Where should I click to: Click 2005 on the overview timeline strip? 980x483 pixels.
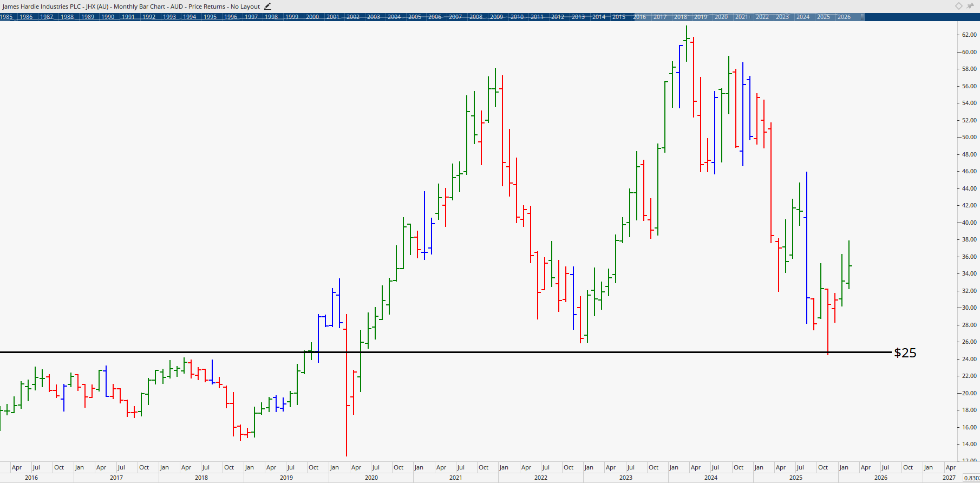[x=415, y=17]
